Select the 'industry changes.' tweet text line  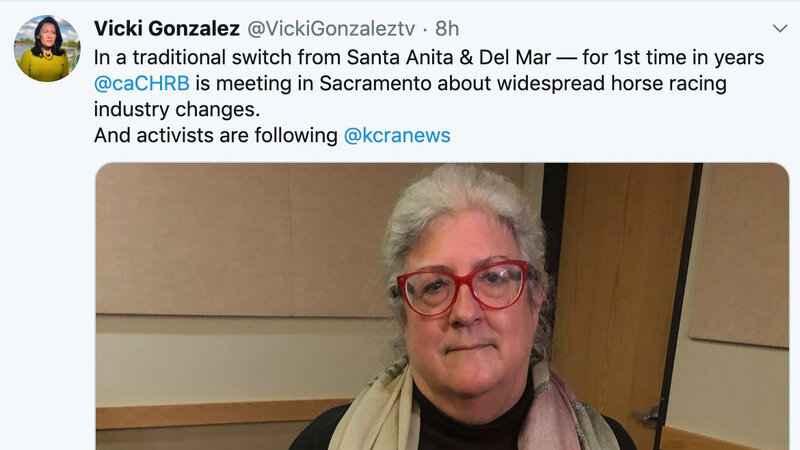(177, 109)
